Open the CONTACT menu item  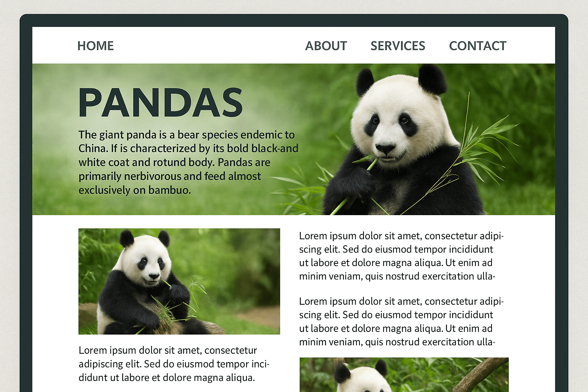click(477, 46)
